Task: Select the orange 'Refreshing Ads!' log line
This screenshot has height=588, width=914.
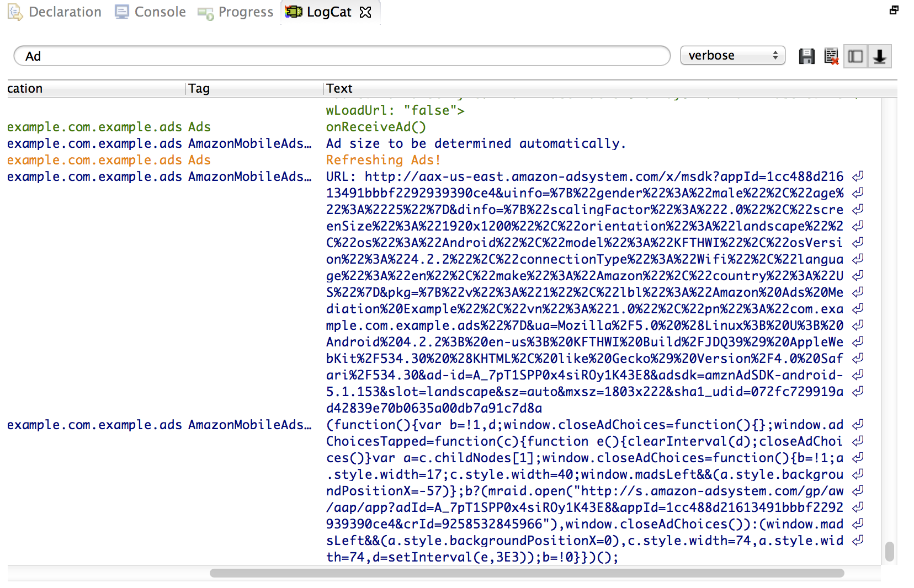Action: [x=383, y=160]
